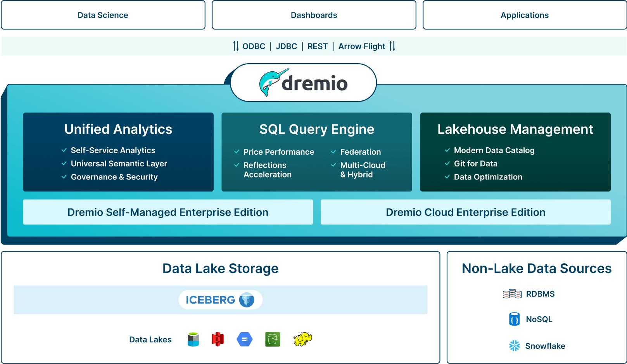
Task: Click the Snowflake logo icon
Action: (514, 346)
